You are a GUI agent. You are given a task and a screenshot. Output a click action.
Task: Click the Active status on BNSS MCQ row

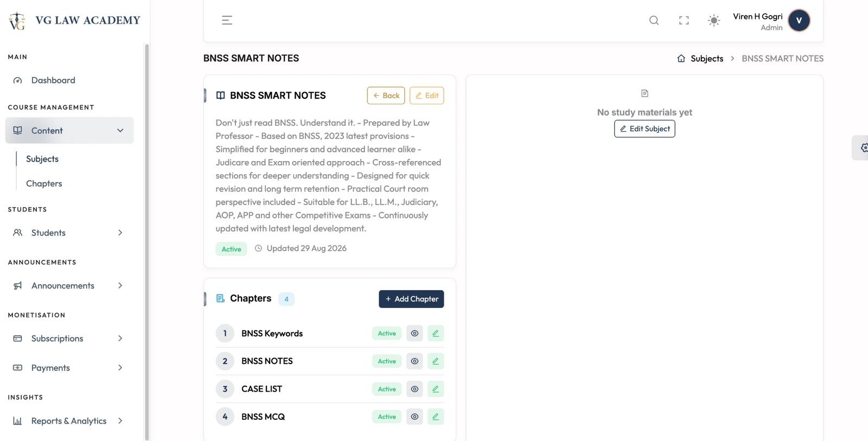click(x=387, y=417)
